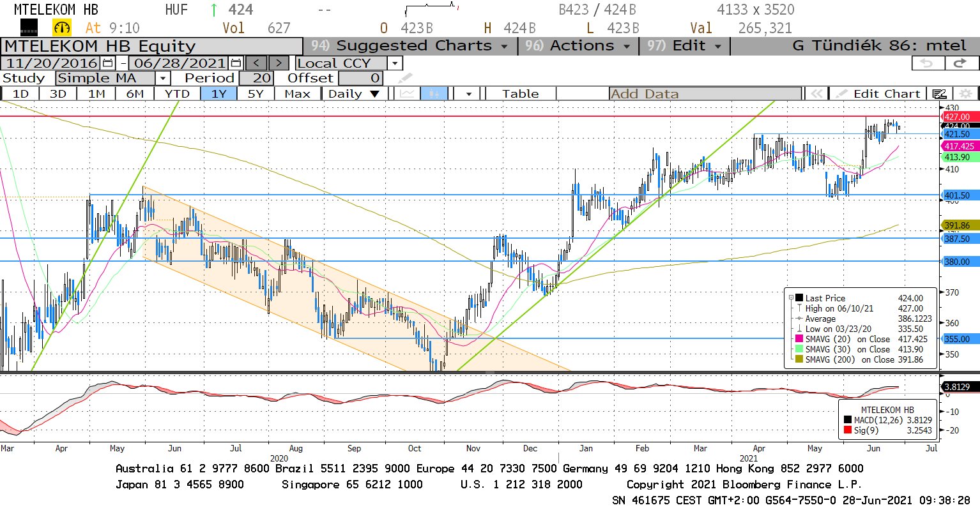Open start date calendar picker icon
The height and width of the screenshot is (519, 980).
tap(108, 63)
